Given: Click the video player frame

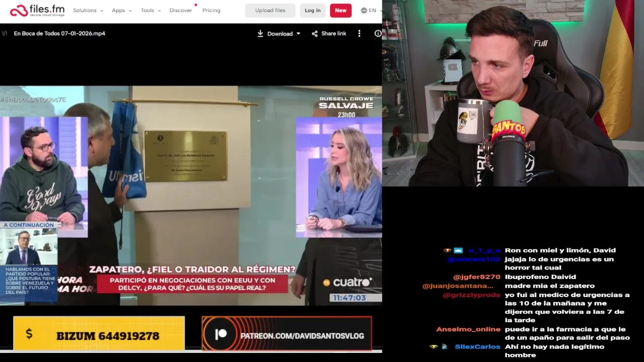Looking at the screenshot, I should pyautogui.click(x=191, y=196).
